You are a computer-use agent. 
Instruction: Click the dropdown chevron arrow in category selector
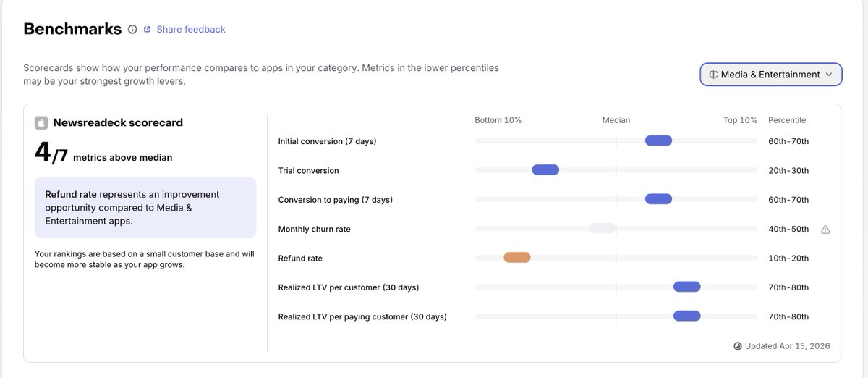click(829, 75)
